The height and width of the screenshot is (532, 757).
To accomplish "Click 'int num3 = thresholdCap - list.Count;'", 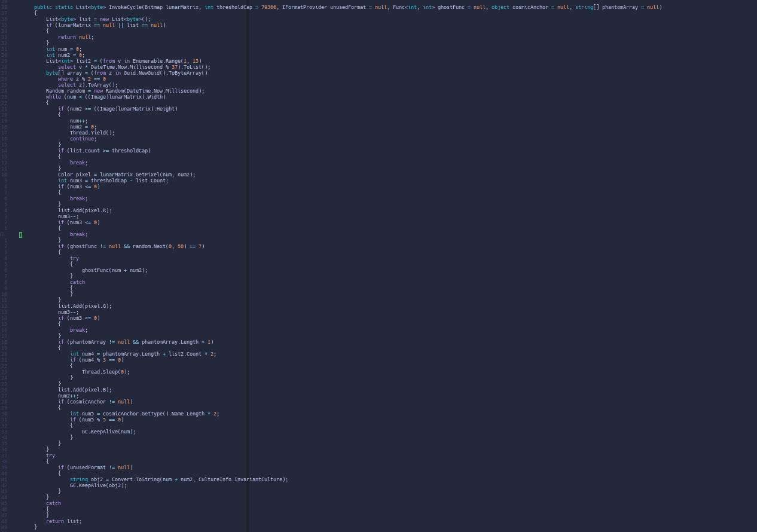I will coord(113,181).
